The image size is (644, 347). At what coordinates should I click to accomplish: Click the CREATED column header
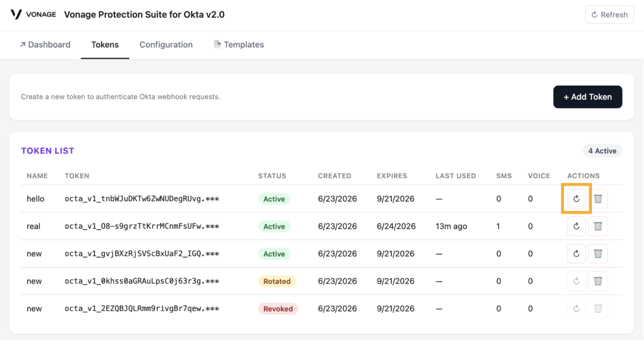pos(334,176)
